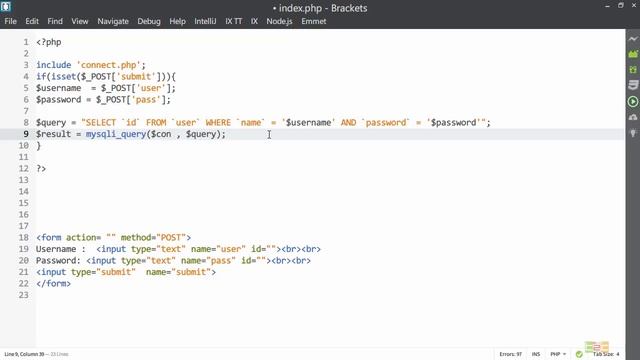Viewport: 640px width, 360px height.
Task: Click the Tab Size: 4 setting
Action: tap(606, 354)
